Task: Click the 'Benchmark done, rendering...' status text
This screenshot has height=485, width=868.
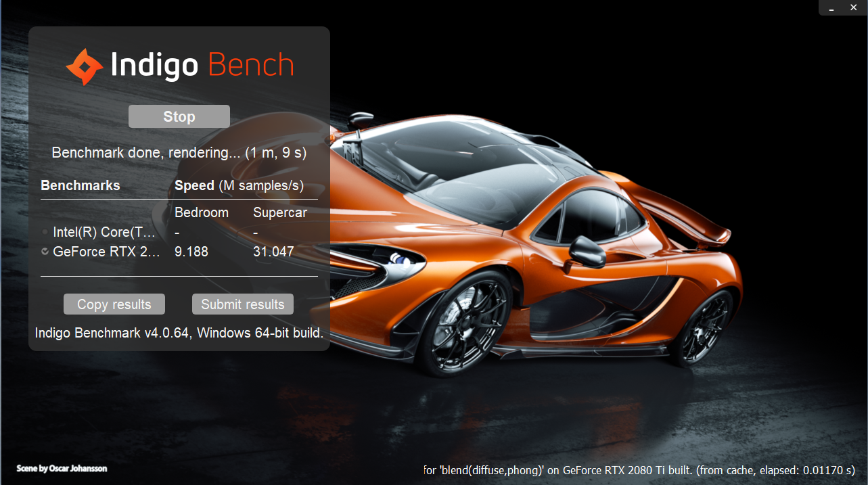Action: tap(179, 153)
